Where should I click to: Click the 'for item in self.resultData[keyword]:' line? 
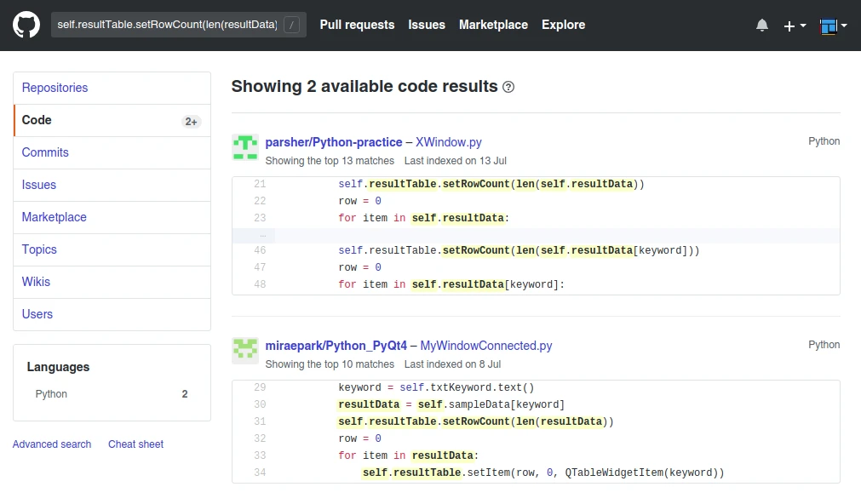(451, 284)
